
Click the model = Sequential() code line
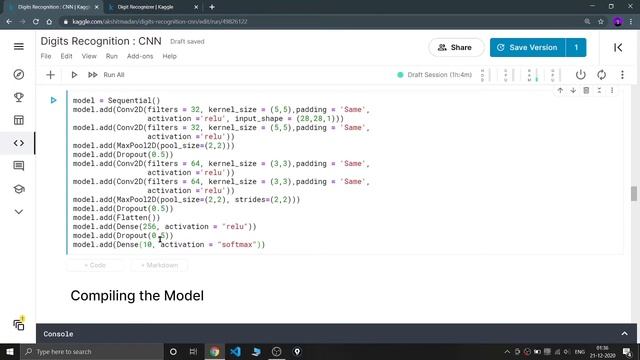116,100
